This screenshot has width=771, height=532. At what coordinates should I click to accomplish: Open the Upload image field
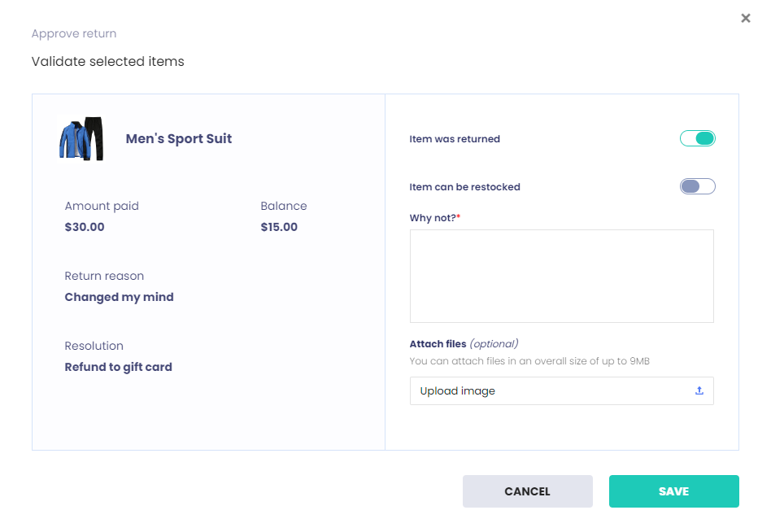point(553,391)
